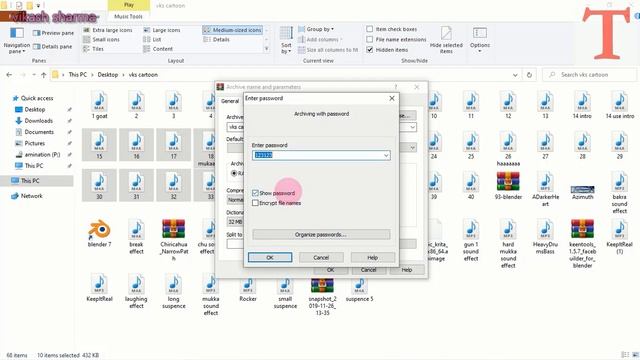Choose Tiles layout view

point(93,49)
